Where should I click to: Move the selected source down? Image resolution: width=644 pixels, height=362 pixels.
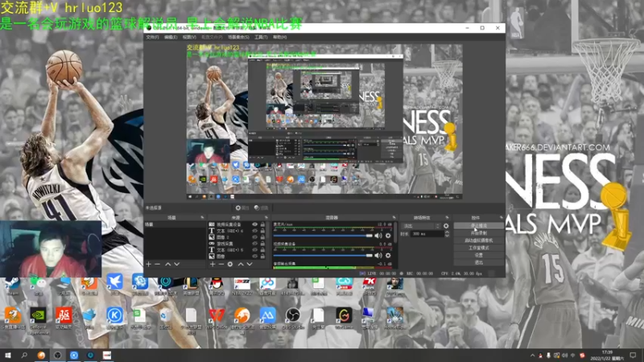tap(250, 265)
